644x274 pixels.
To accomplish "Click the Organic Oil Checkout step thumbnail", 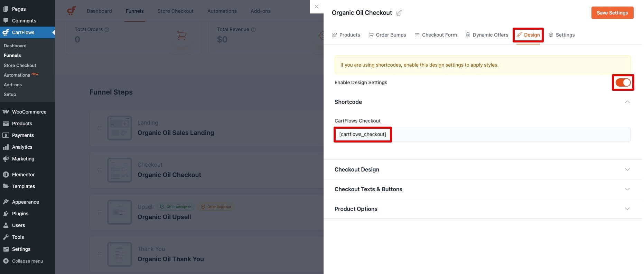I will click(120, 170).
